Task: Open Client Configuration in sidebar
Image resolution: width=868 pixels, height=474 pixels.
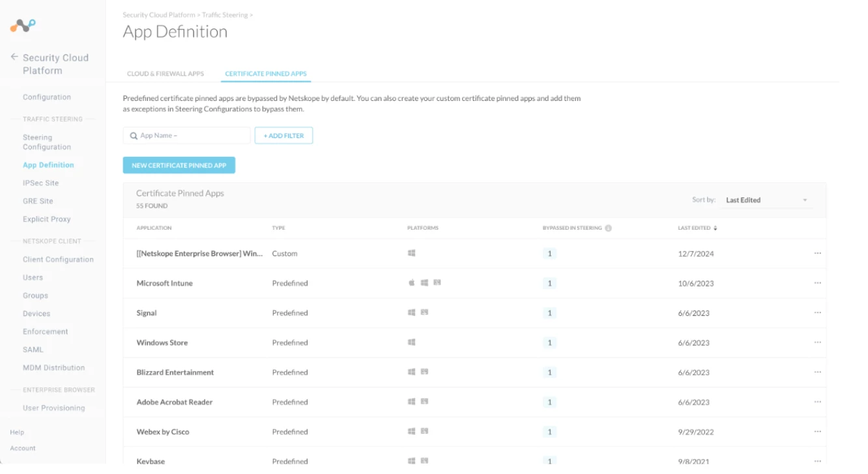Action: coord(58,259)
